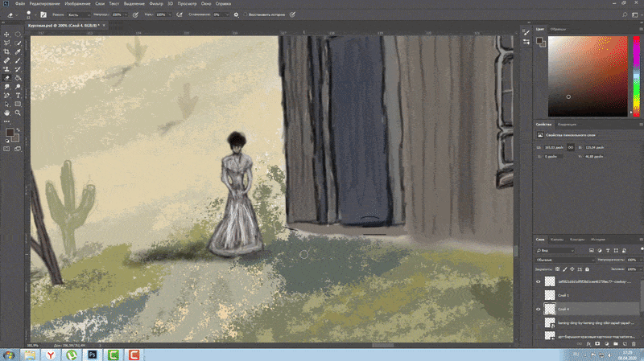
Task: Select the Eraser tool in the toolbox
Action: [x=6, y=78]
